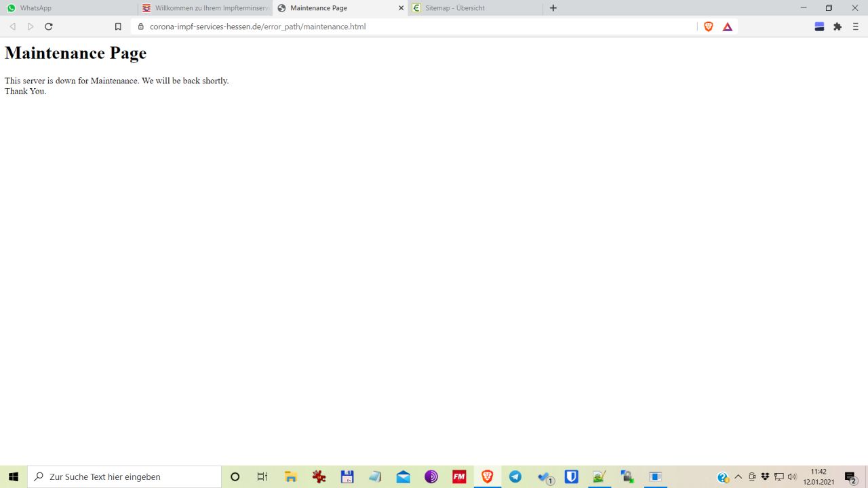The width and height of the screenshot is (868, 488).
Task: Open Telegram from the taskbar
Action: tap(515, 476)
